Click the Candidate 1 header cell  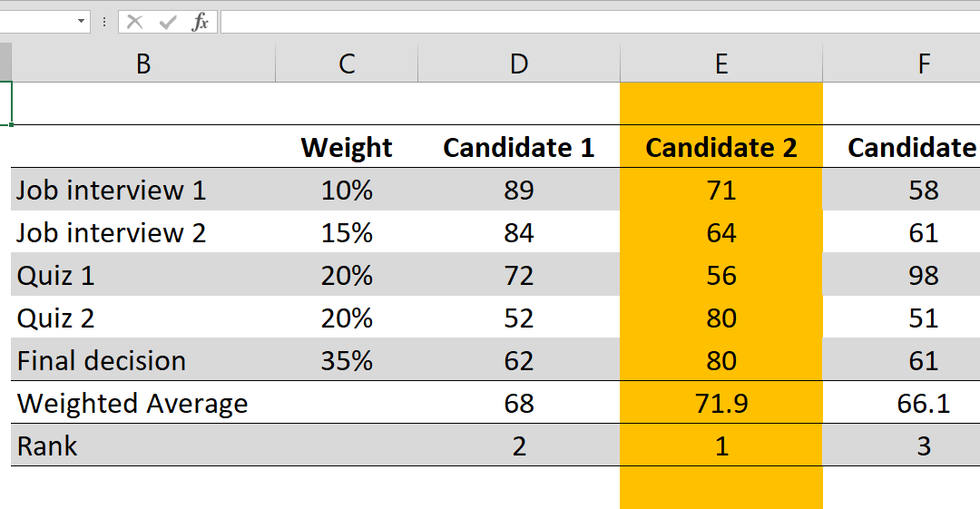coord(519,147)
